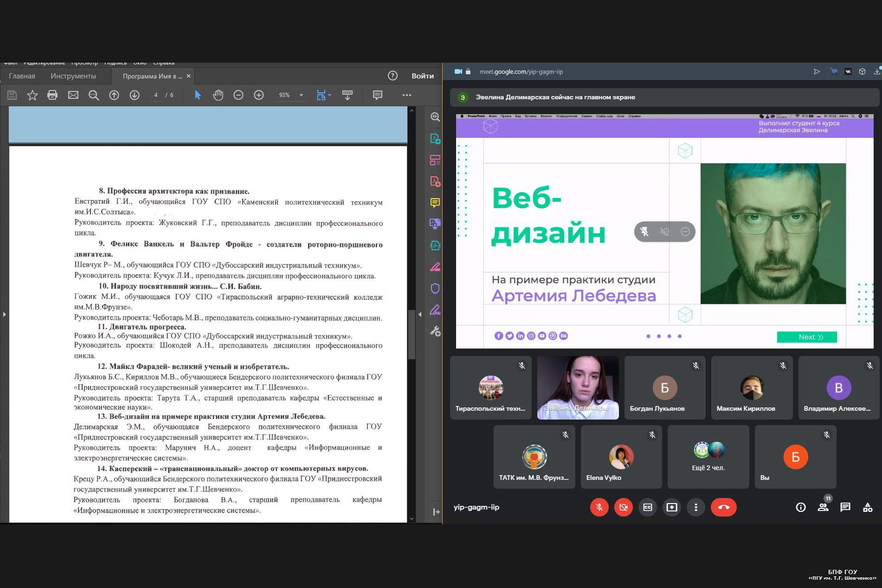Activate the hand pan tool
The width and height of the screenshot is (882, 588).
point(218,95)
